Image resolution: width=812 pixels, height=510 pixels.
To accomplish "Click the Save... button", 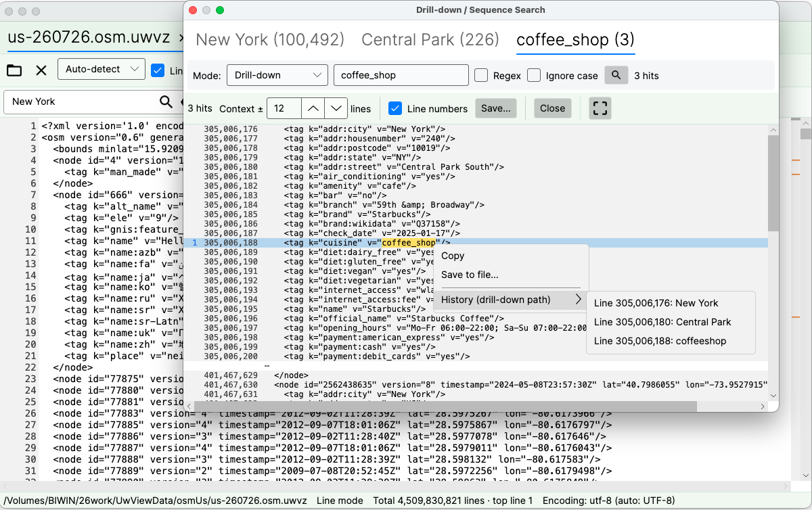I will tap(496, 108).
